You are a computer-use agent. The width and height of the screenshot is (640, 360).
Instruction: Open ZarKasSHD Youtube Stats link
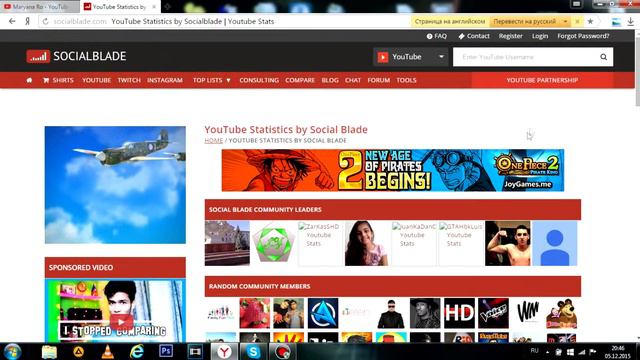click(x=320, y=243)
